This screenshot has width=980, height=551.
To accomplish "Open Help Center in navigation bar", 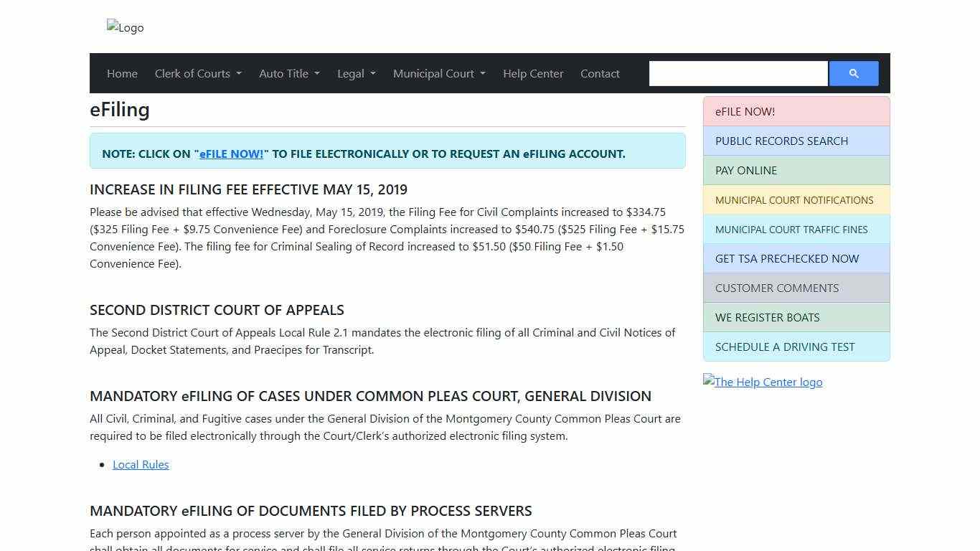I will coord(533,73).
